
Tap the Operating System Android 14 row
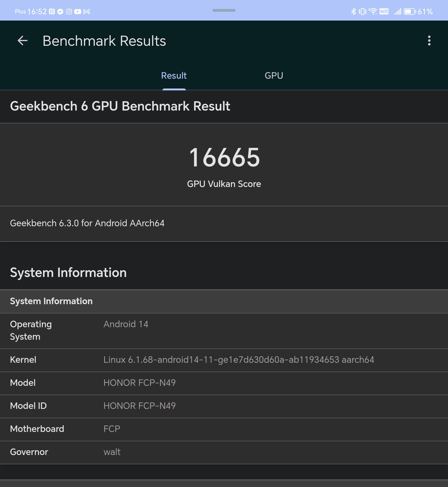coord(224,330)
